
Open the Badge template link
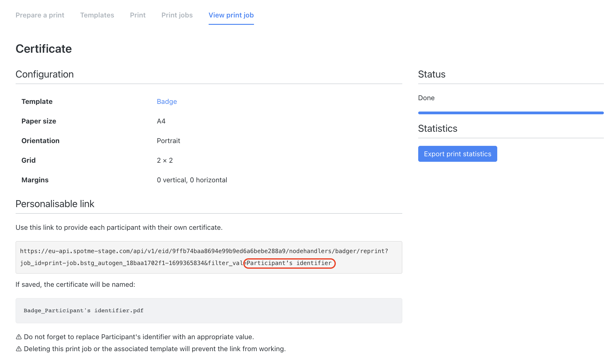pyautogui.click(x=167, y=101)
